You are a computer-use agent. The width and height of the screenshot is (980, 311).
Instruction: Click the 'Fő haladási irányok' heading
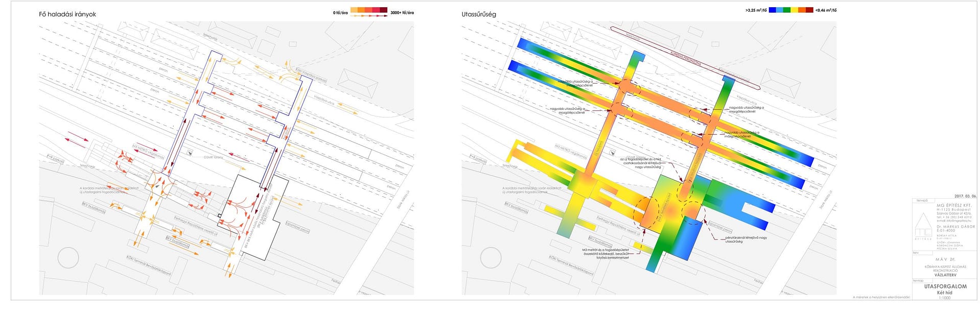[x=67, y=14]
